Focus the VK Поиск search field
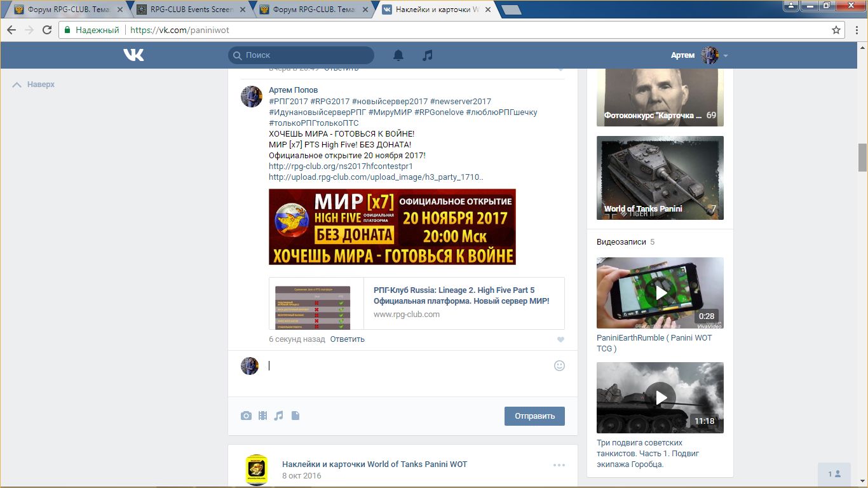The image size is (868, 488). click(x=301, y=55)
